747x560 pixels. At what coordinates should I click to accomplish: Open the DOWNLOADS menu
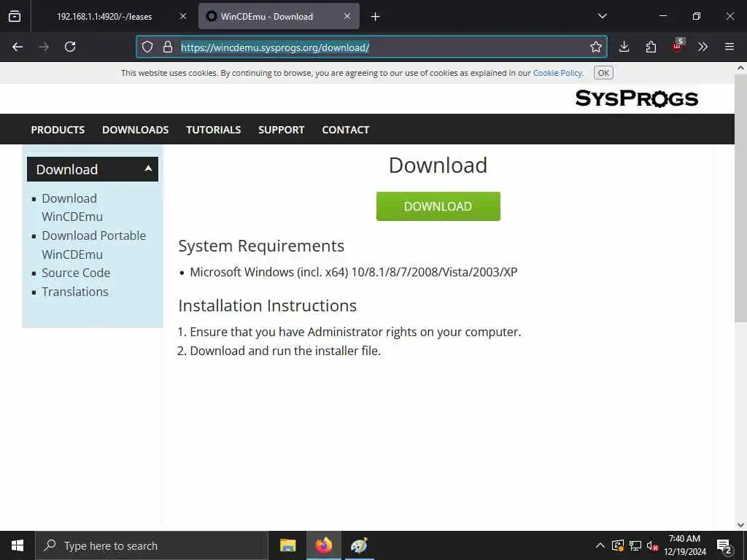pos(135,130)
